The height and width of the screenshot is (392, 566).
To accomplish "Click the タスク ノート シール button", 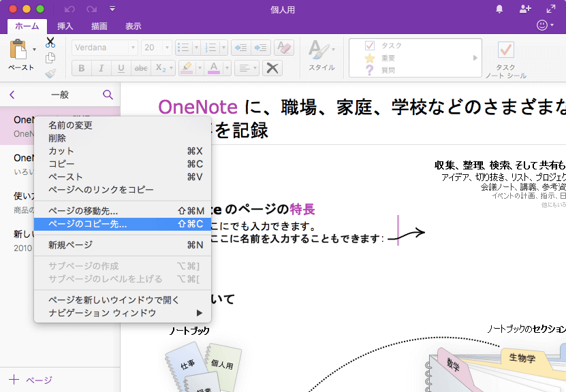I will click(x=505, y=60).
